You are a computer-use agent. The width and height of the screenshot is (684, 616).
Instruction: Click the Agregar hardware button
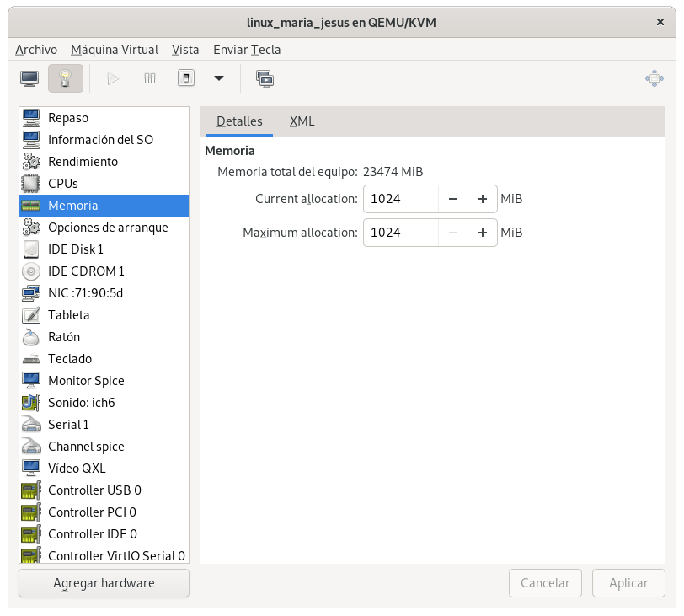tap(104, 583)
